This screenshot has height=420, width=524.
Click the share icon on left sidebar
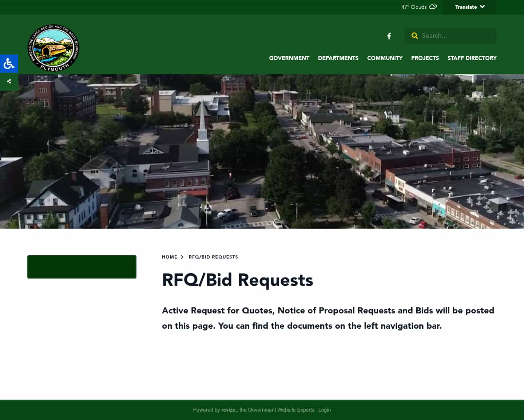pos(9,81)
